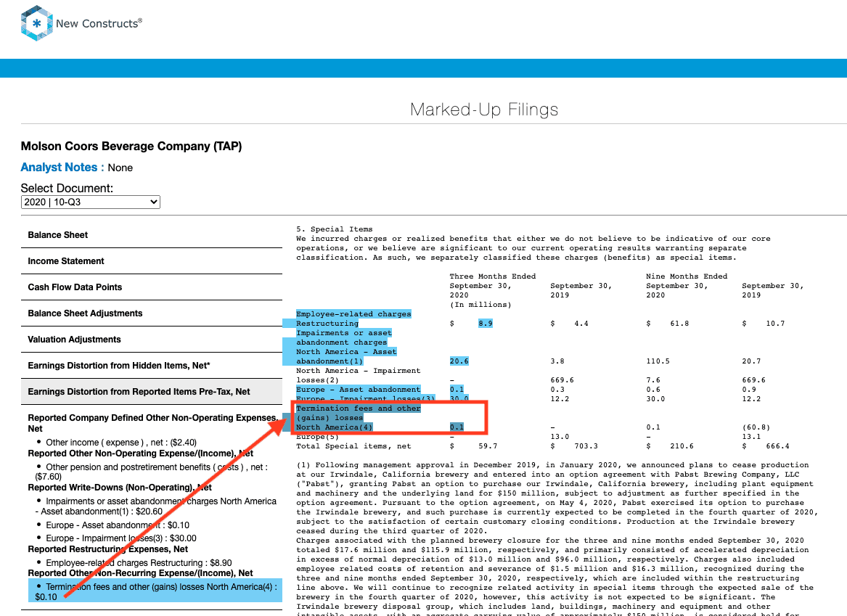Click highlighted Europe - Asset abandonment row label
Viewport: 847px width, 616px height.
point(358,389)
